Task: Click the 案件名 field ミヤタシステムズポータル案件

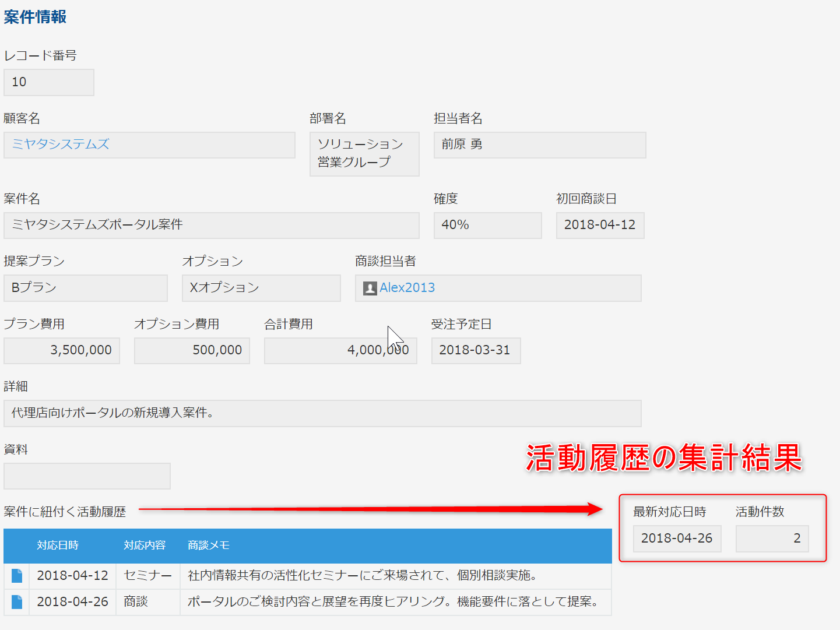Action: [x=211, y=225]
